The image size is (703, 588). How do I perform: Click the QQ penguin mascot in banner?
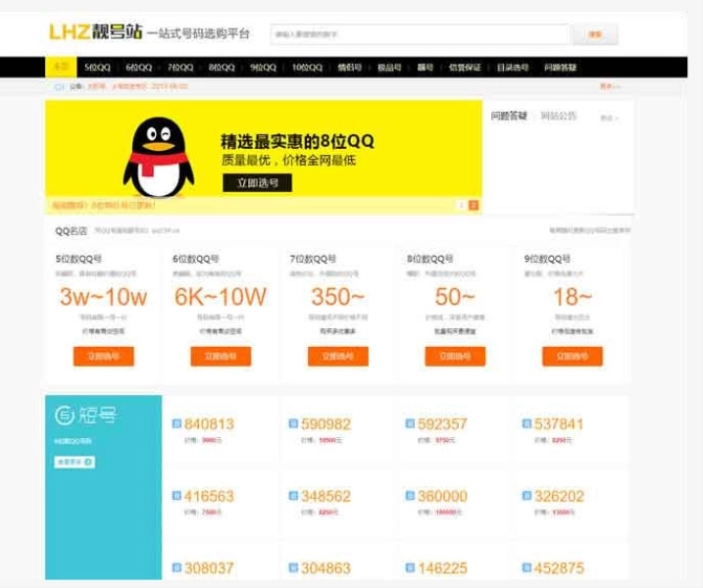pyautogui.click(x=159, y=158)
